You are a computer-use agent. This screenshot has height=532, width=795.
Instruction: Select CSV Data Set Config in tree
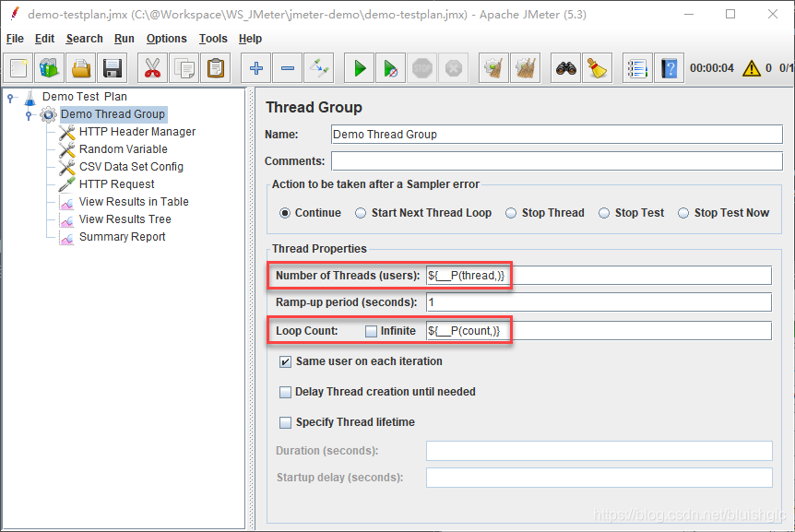[x=131, y=167]
